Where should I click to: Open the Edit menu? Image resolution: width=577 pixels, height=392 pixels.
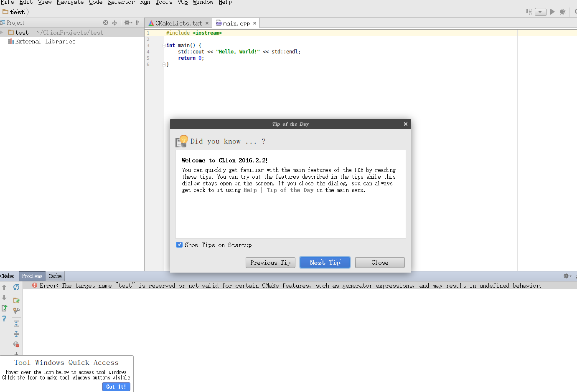click(26, 2)
